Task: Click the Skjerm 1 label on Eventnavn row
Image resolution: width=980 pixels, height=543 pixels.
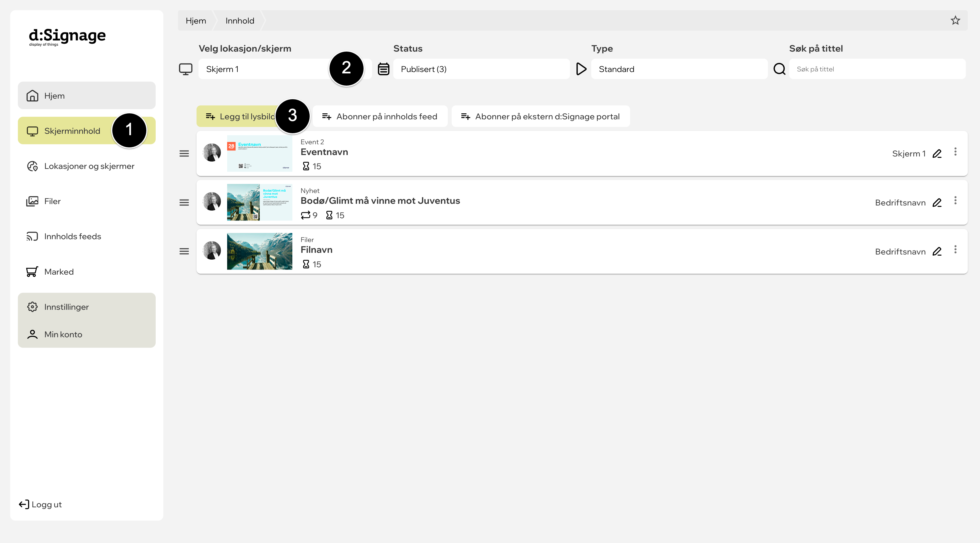Action: [909, 154]
